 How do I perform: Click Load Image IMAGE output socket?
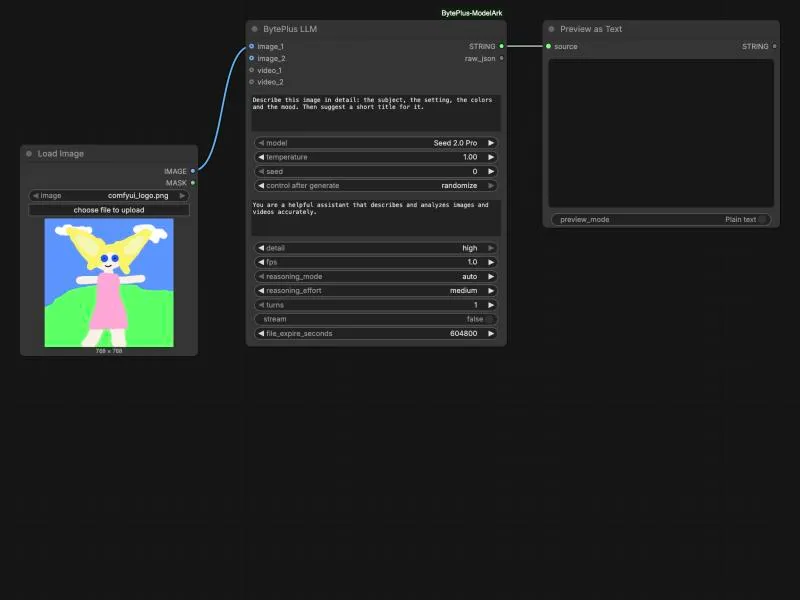click(193, 171)
